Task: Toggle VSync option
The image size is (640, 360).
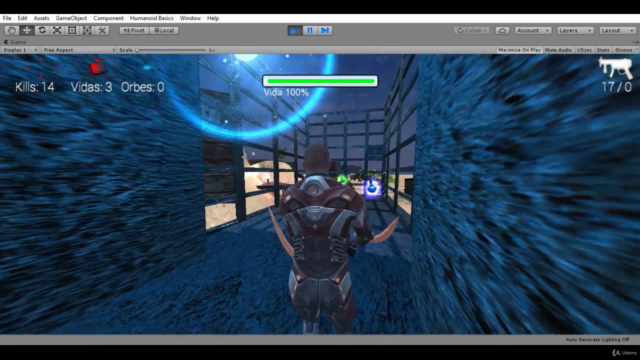Action: 584,50
